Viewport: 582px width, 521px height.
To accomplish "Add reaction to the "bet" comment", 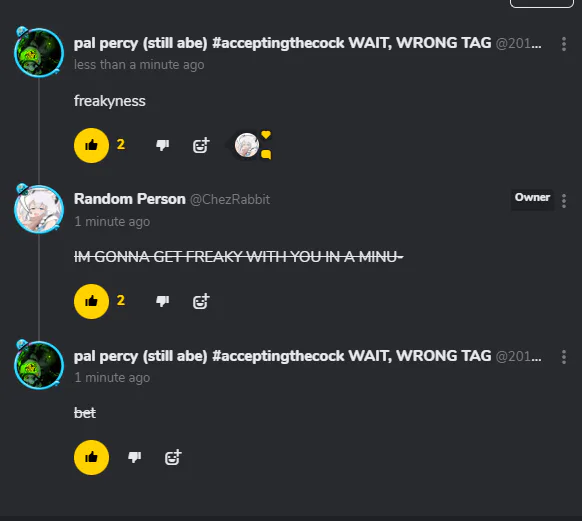I will point(173,457).
